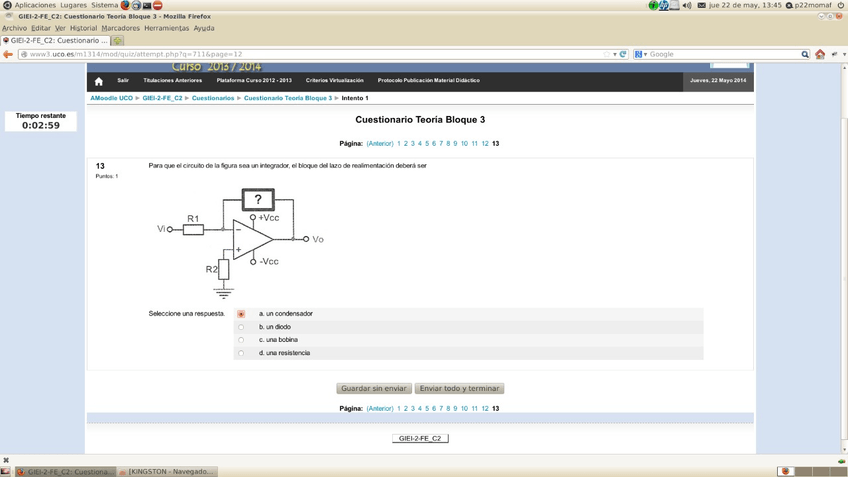Open the Historial menu
Viewport: 848px width, 477px height.
pos(83,28)
